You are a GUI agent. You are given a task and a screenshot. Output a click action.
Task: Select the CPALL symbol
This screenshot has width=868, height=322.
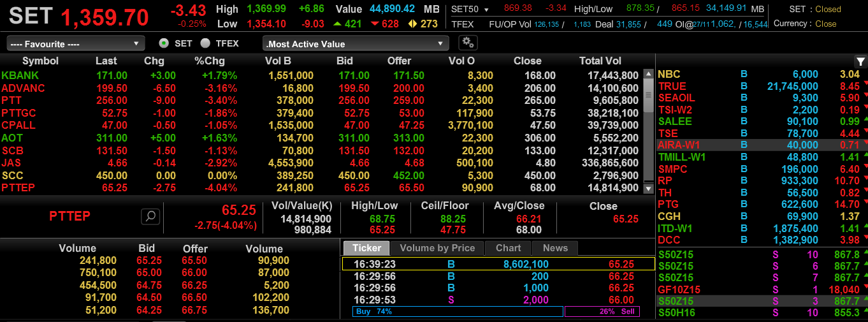click(x=18, y=125)
